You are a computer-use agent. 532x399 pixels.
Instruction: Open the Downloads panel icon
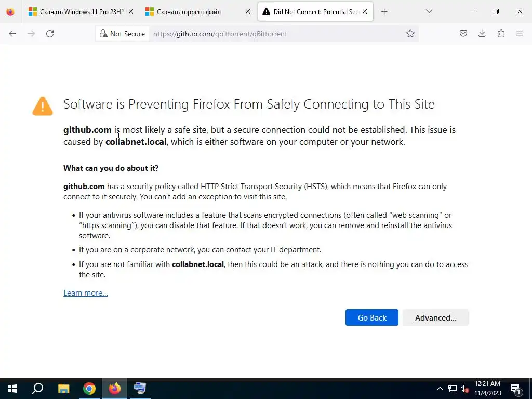482,34
